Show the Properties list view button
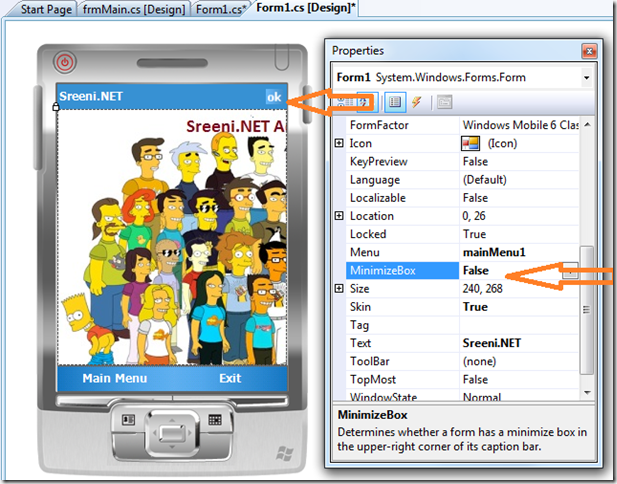Viewport: 617px width, 484px height. coord(395,102)
